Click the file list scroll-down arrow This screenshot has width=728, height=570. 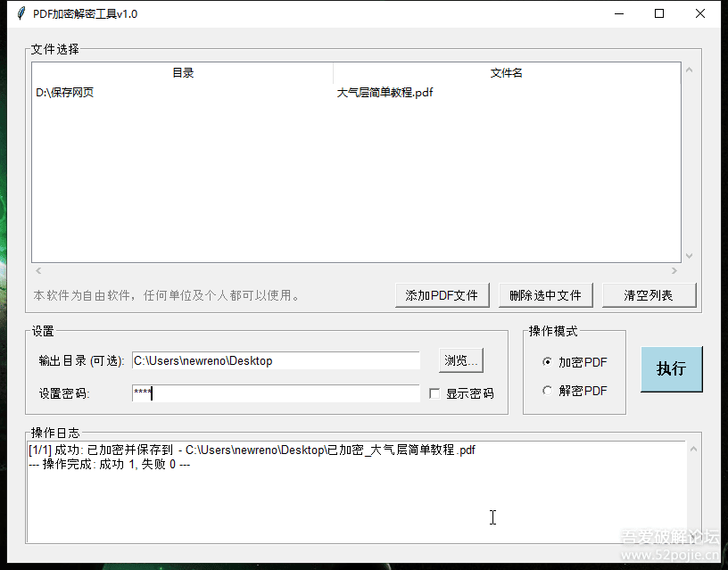pos(689,256)
